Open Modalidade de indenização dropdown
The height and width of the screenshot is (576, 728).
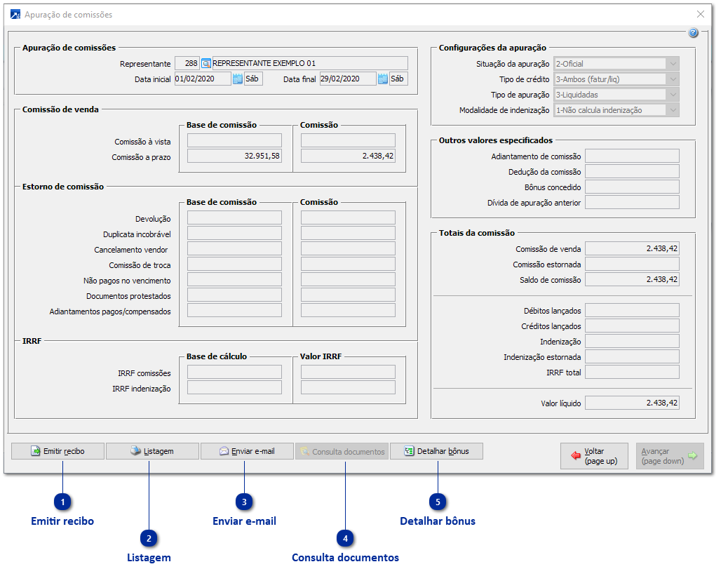pos(673,110)
